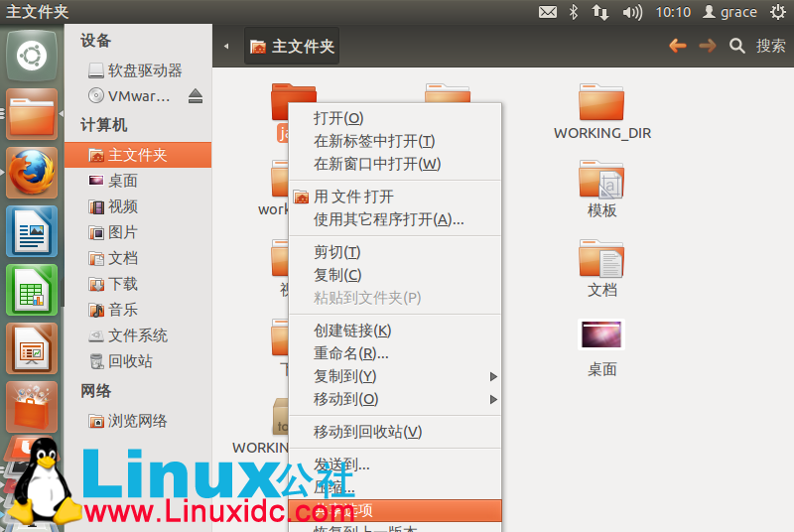The height and width of the screenshot is (532, 794).
Task: Open LibreOffice Calc from the launcher
Action: click(x=31, y=290)
